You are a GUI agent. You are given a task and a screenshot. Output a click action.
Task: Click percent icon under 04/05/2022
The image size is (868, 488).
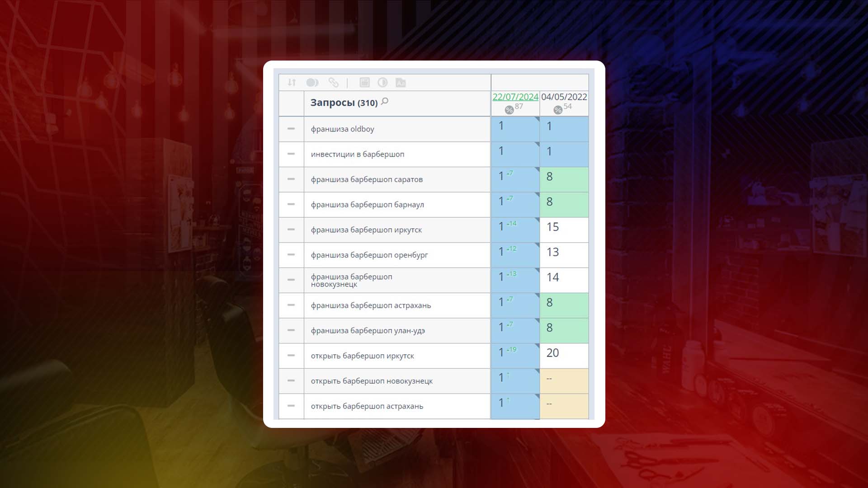pyautogui.click(x=558, y=110)
